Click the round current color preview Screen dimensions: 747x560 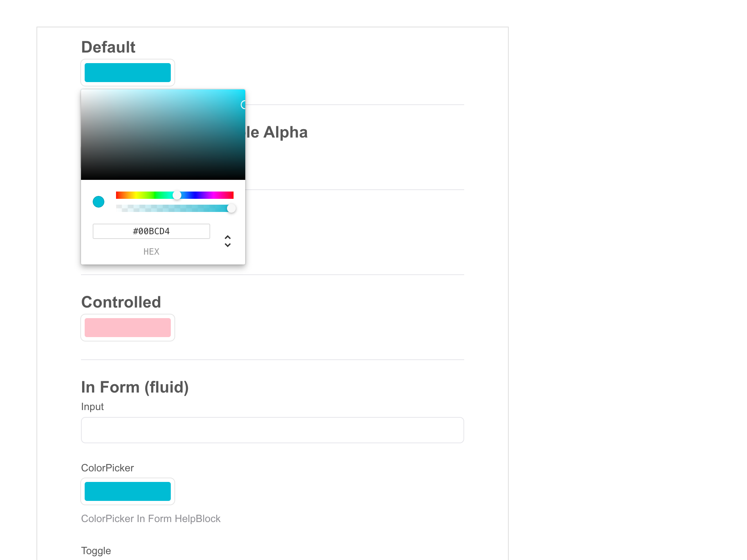pyautogui.click(x=99, y=202)
